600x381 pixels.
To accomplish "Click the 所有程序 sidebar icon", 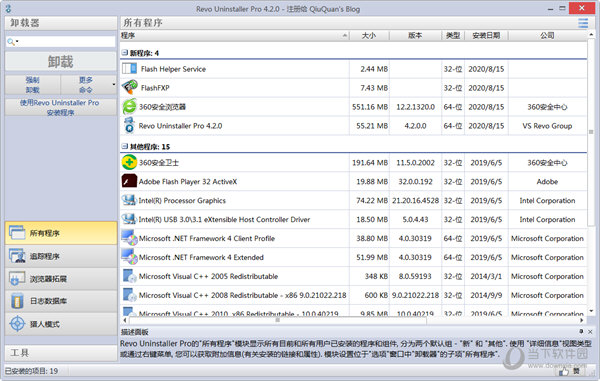I will pos(17,233).
